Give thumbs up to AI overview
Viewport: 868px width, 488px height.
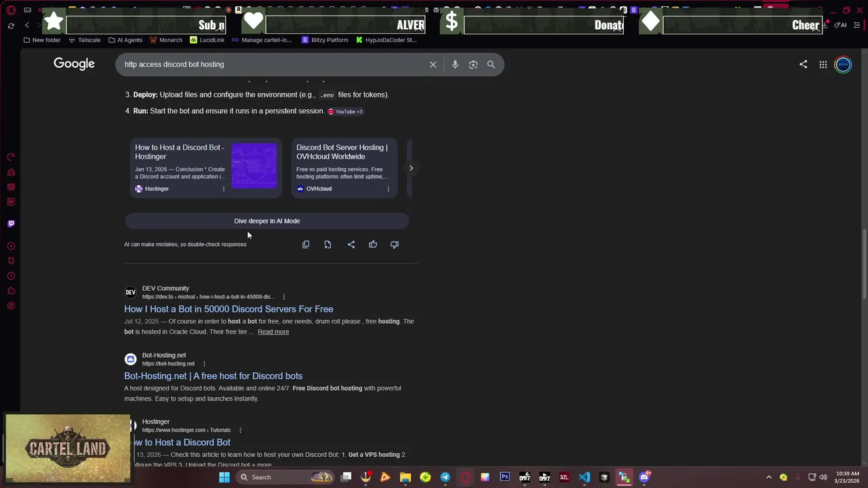pos(373,244)
